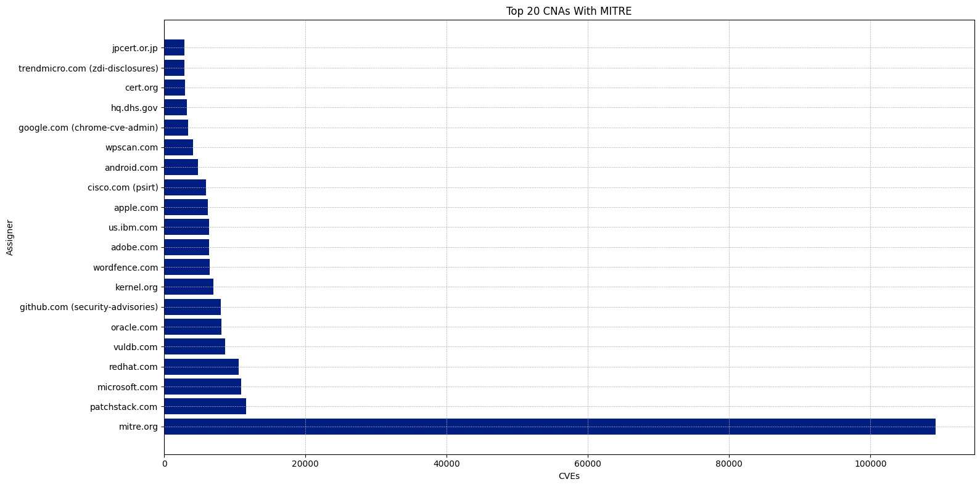This screenshot has width=980, height=487.
Task: Click the github.com security-advisories bar
Action: [x=192, y=307]
